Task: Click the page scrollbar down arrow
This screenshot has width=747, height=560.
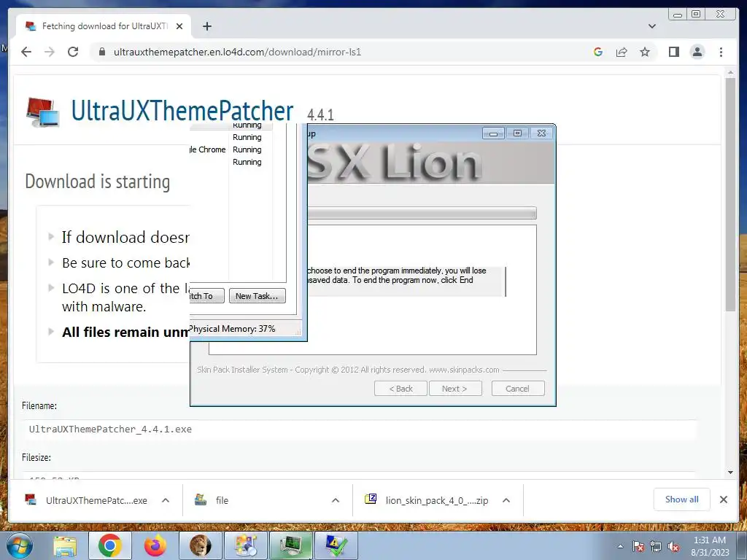Action: [x=730, y=472]
